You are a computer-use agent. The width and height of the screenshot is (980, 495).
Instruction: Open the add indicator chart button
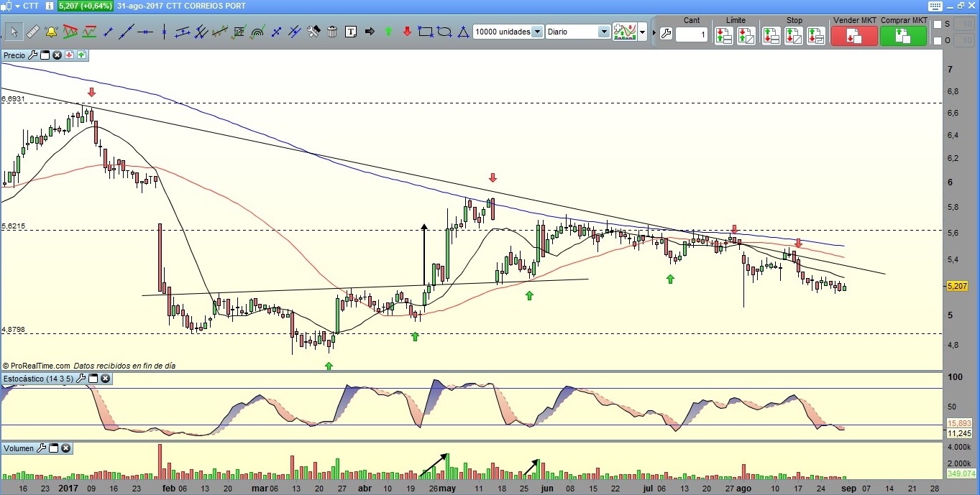625,32
